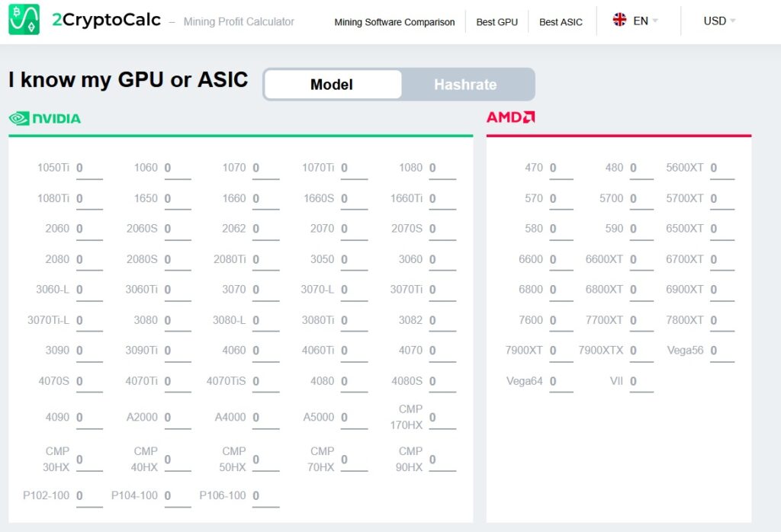Select the 6600XT quantity field
This screenshot has height=532, width=781.
click(641, 260)
